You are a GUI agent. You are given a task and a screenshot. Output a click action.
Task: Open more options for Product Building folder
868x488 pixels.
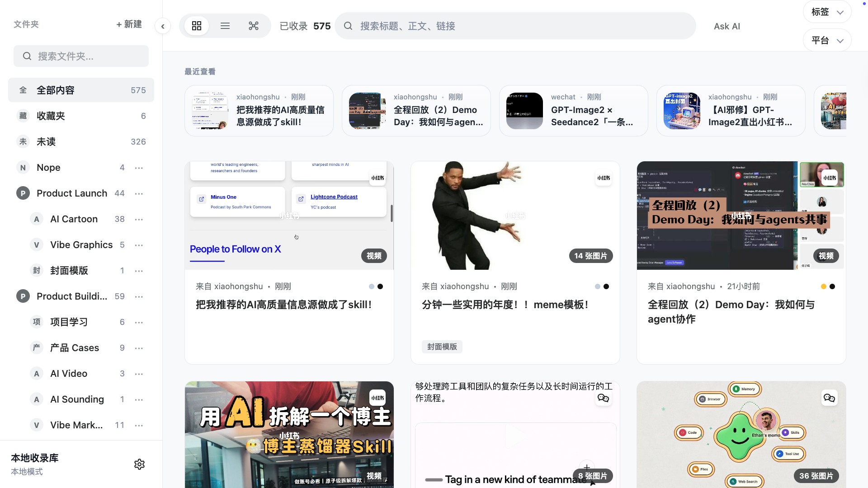139,296
